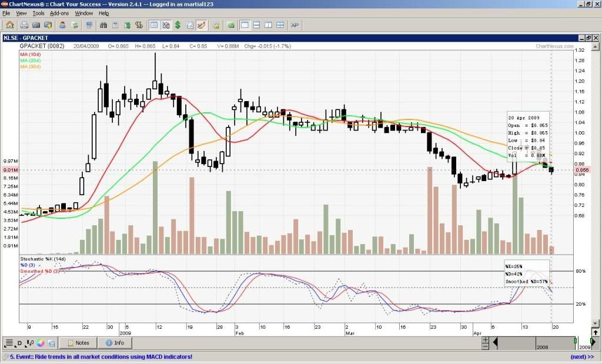Click the chart scrollbar down arrow
602x364 pixels.
[596, 323]
